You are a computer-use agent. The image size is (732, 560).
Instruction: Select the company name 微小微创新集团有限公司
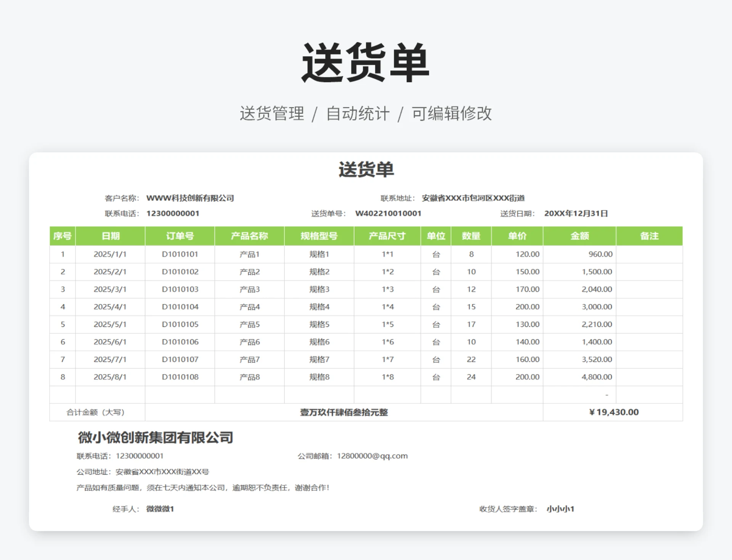(155, 437)
